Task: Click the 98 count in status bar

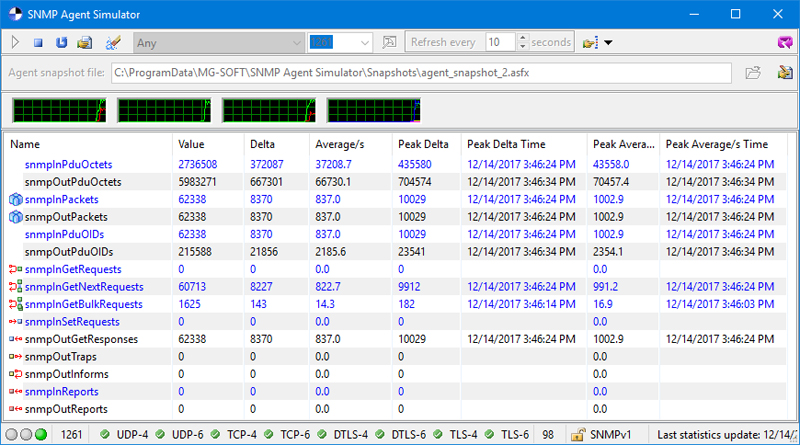Action: tap(548, 435)
